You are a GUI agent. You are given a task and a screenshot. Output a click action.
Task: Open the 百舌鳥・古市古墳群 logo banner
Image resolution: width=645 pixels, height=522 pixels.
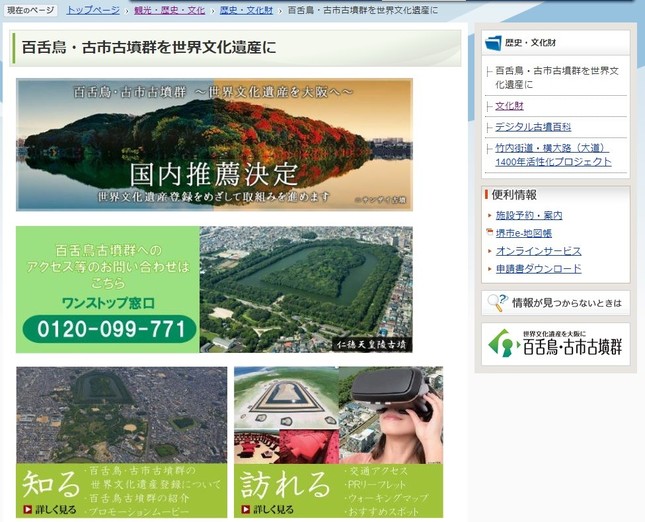click(555, 344)
